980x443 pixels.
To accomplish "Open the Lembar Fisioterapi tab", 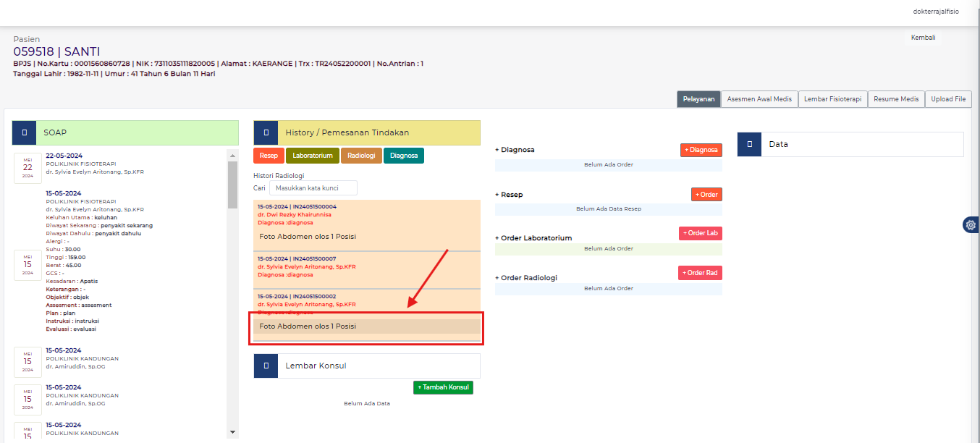I will pyautogui.click(x=832, y=99).
